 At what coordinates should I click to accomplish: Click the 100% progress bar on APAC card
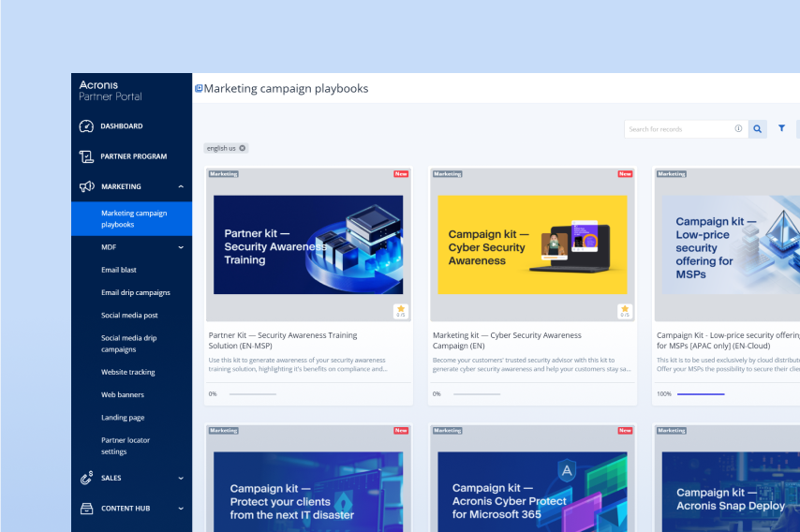701,394
